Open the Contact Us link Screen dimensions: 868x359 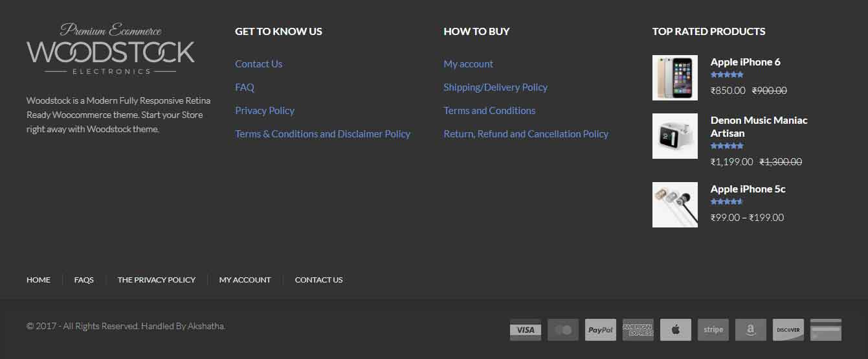click(x=258, y=64)
